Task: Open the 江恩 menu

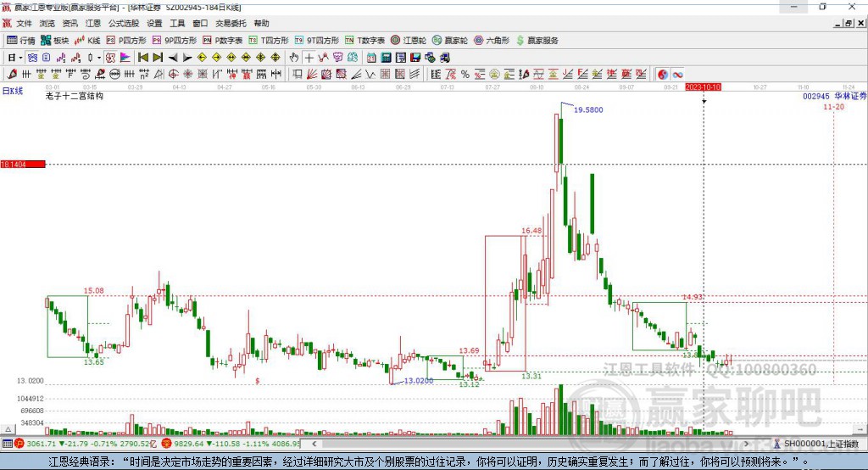Action: pos(93,23)
